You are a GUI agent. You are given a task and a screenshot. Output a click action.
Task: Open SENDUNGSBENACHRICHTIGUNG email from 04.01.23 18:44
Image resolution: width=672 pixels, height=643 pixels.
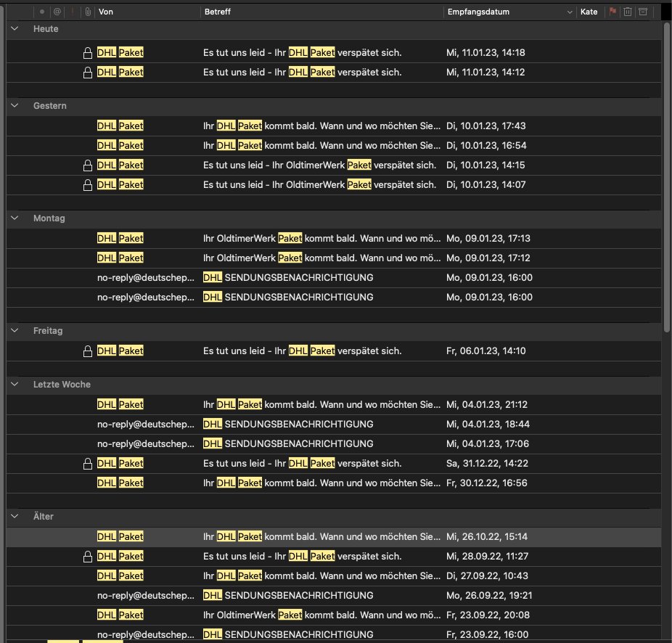(333, 425)
